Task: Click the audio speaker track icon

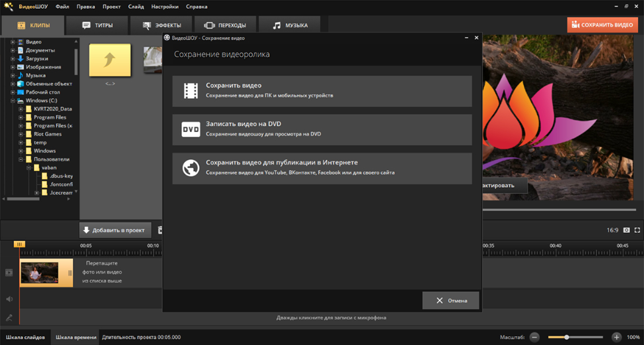Action: coord(9,299)
